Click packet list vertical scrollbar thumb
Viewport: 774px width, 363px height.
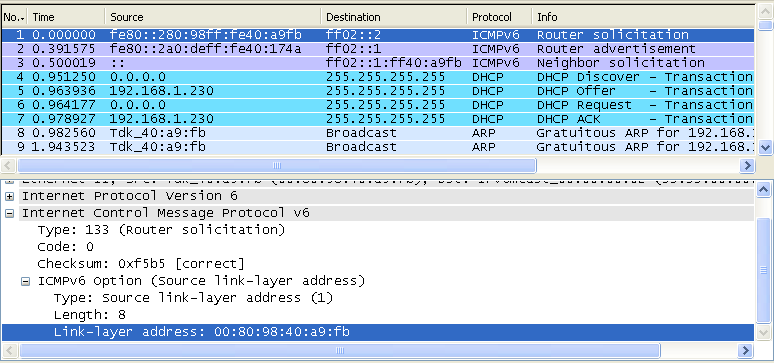point(765,26)
